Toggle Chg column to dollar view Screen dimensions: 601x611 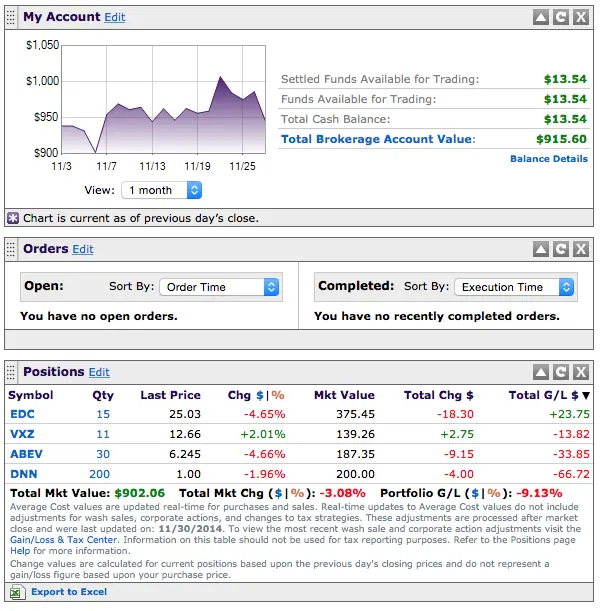260,395
